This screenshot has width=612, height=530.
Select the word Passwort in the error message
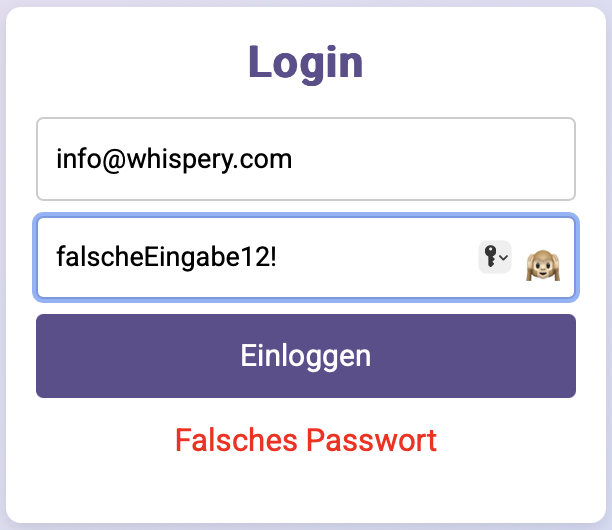click(x=371, y=440)
